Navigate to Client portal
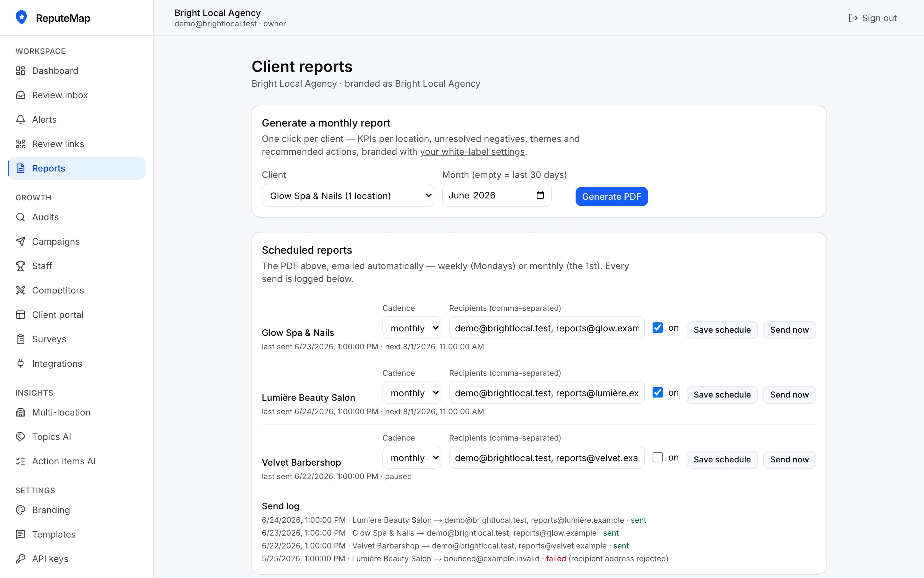The width and height of the screenshot is (924, 578). click(x=76, y=315)
